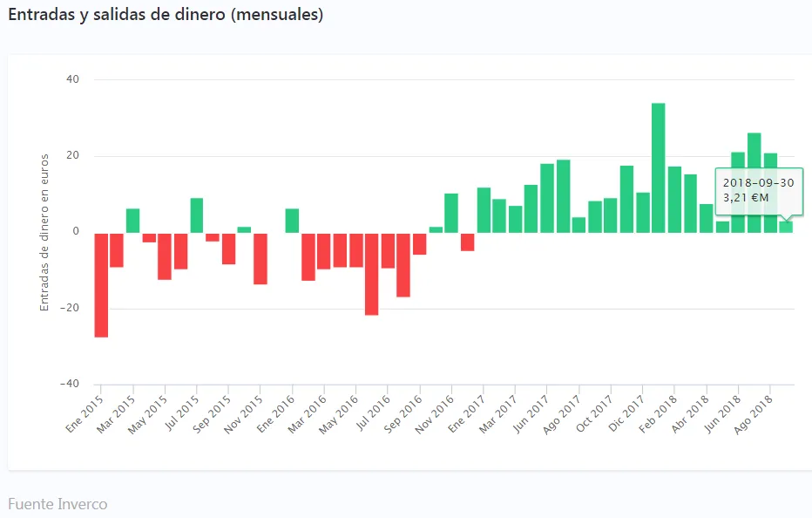
Task: Select the green bar at Ene 2017
Action: click(484, 210)
